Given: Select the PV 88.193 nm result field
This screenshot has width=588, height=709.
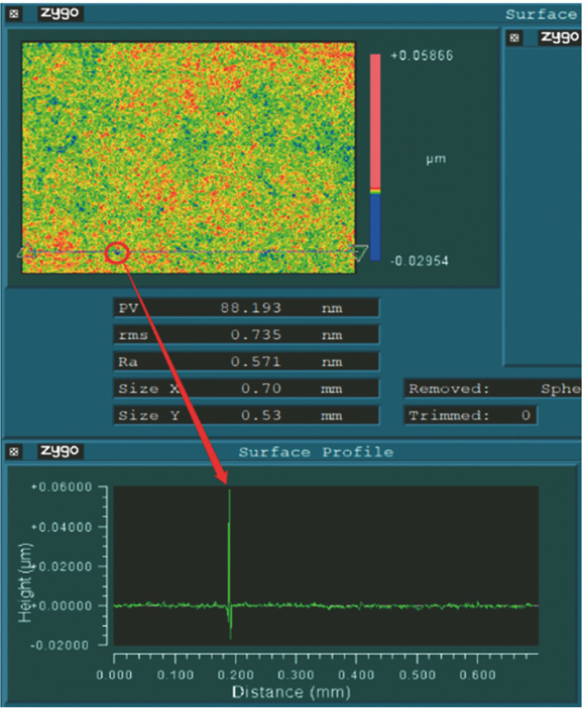Looking at the screenshot, I should (x=246, y=308).
